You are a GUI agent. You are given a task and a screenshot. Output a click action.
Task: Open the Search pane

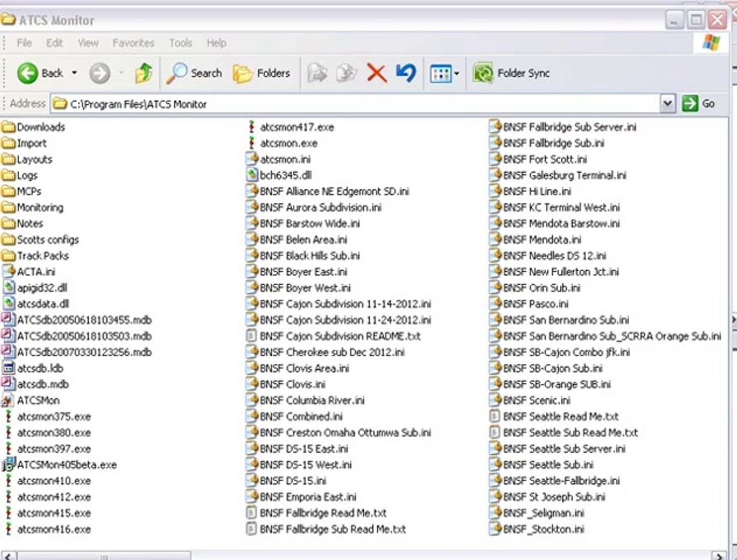click(194, 73)
